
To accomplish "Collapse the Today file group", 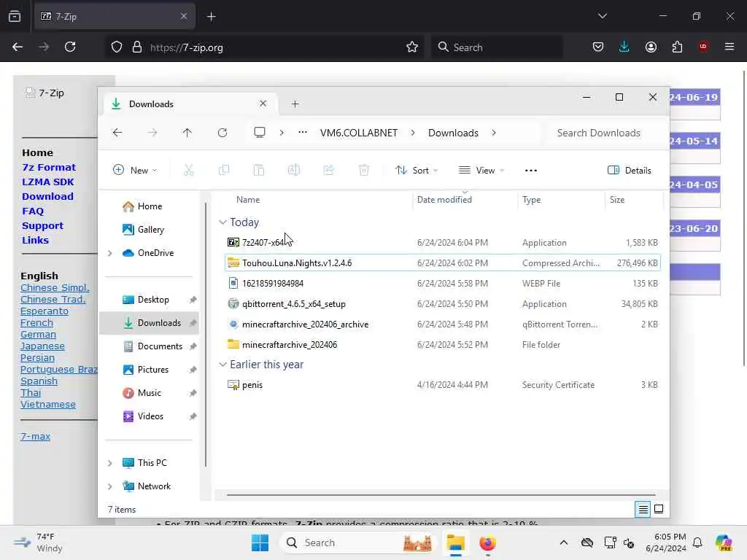I will (x=222, y=222).
